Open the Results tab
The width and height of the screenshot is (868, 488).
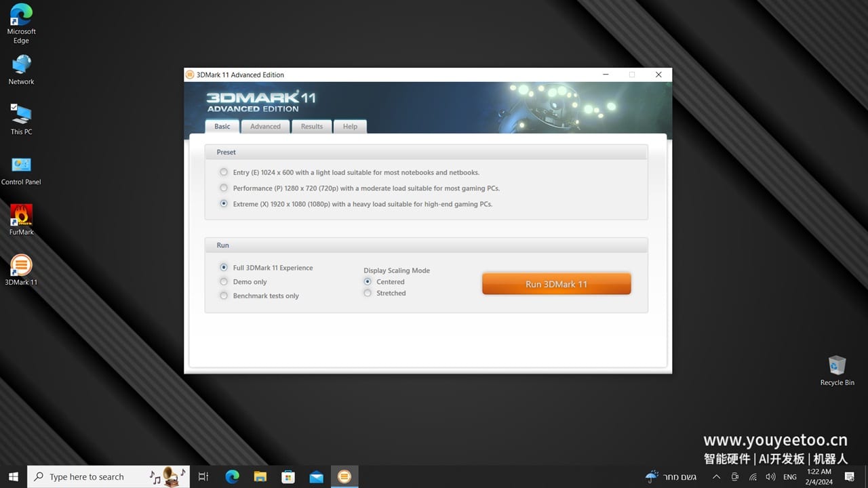(311, 126)
